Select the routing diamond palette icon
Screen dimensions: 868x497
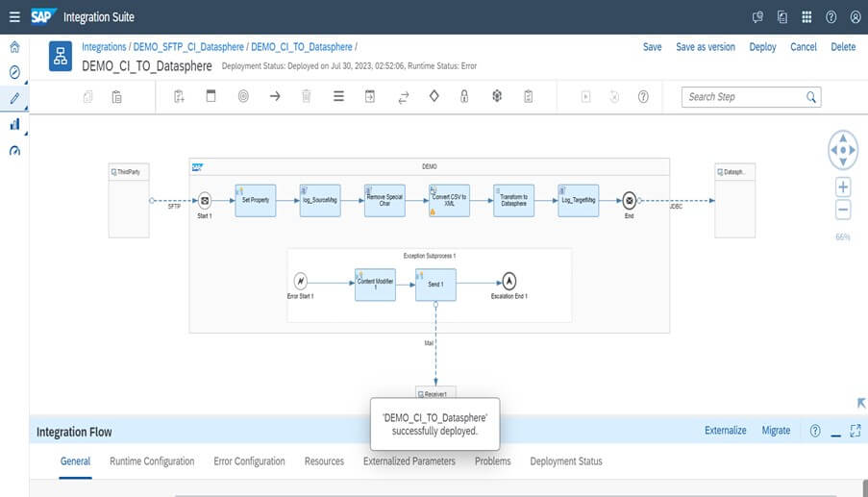click(x=434, y=96)
